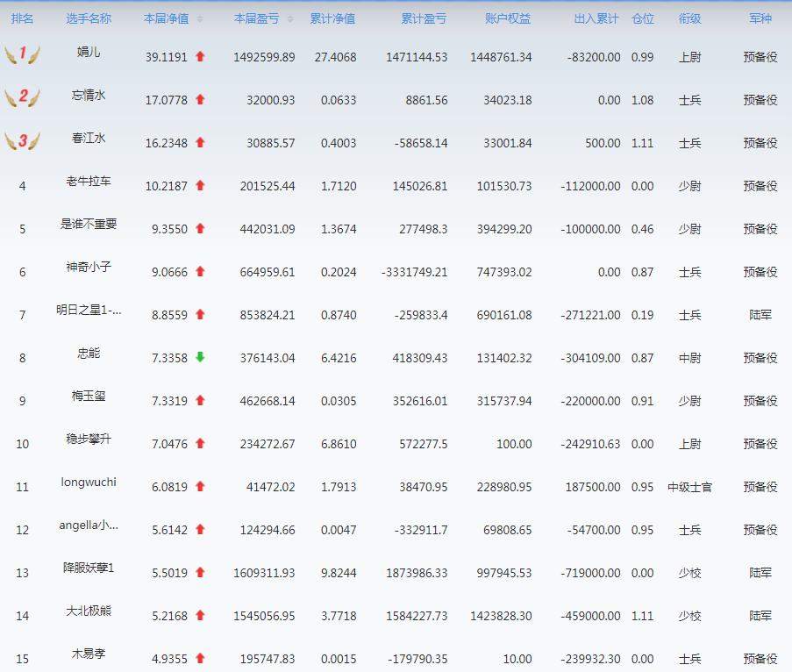Screen dimensions: 792x672
Task: Click the 选手名称 column header
Action: tap(89, 19)
